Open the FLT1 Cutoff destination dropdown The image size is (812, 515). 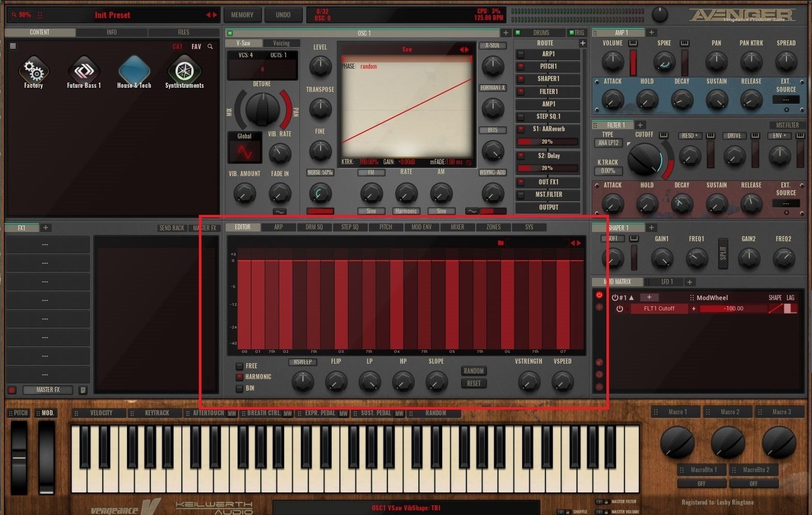659,309
